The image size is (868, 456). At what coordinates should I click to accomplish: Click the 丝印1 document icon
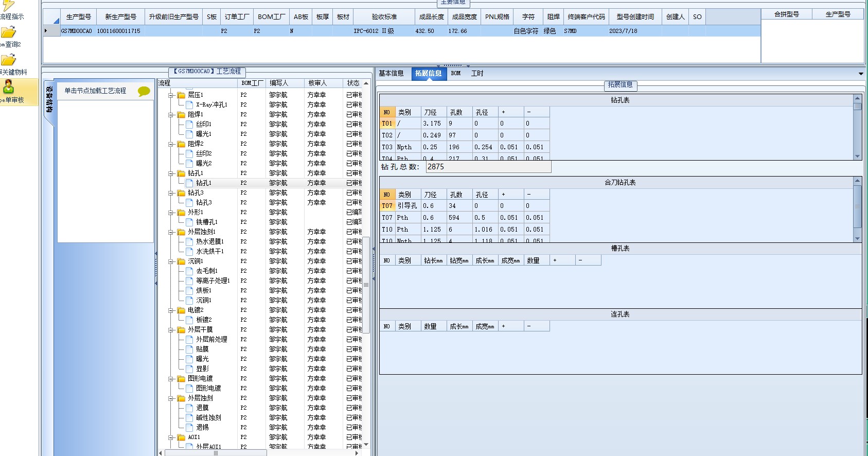189,124
